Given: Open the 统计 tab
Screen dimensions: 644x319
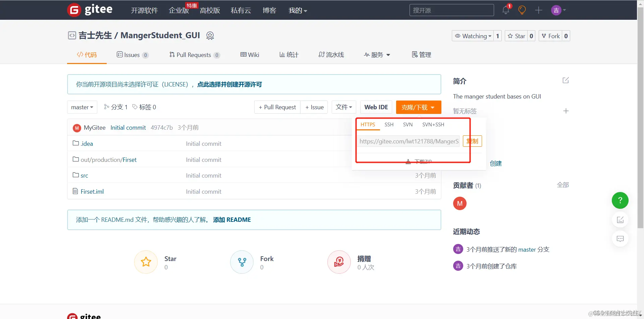Looking at the screenshot, I should pyautogui.click(x=289, y=55).
